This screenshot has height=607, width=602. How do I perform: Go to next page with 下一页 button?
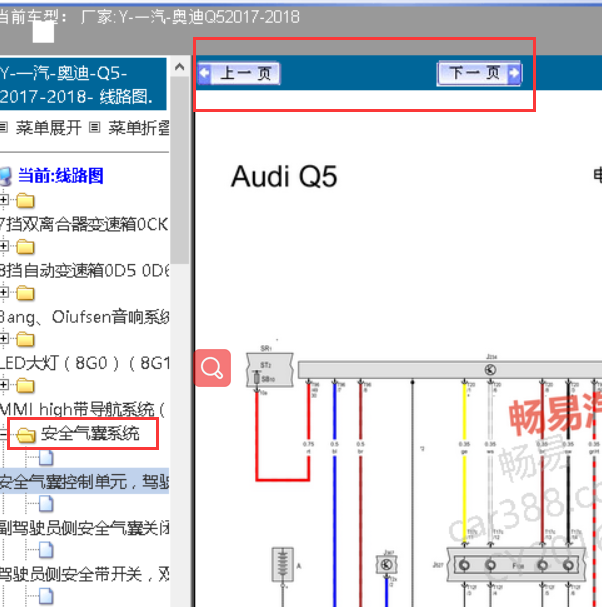[479, 73]
